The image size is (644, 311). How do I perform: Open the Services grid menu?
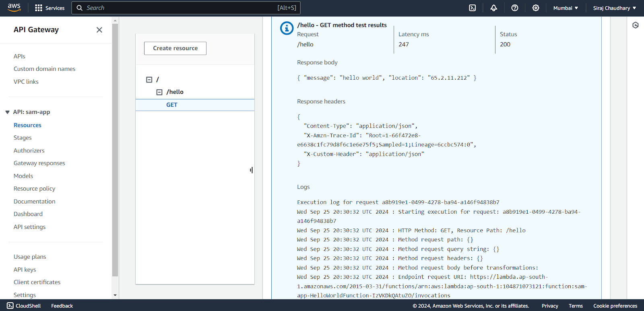pyautogui.click(x=39, y=8)
